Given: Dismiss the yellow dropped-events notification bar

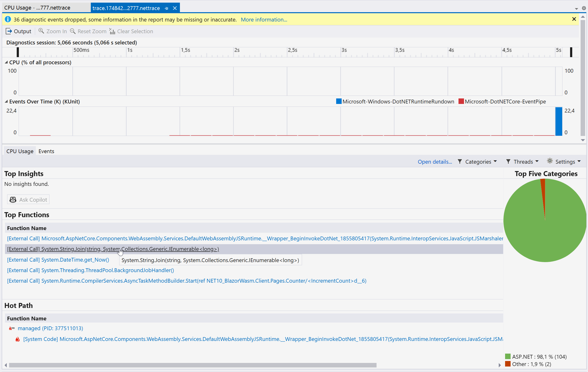Looking at the screenshot, I should [574, 19].
